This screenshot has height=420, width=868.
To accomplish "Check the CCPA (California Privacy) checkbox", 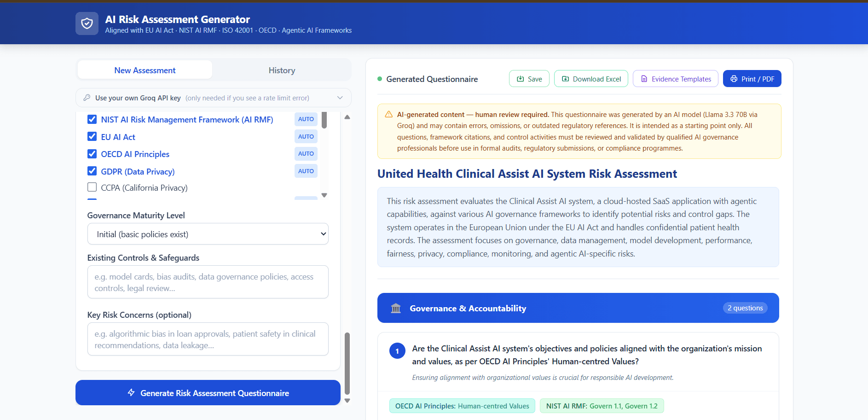I will coord(92,187).
